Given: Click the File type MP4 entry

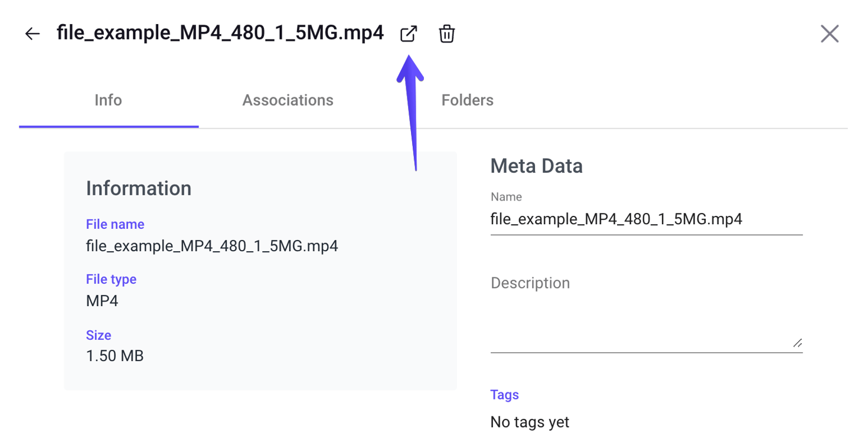Looking at the screenshot, I should (x=100, y=301).
